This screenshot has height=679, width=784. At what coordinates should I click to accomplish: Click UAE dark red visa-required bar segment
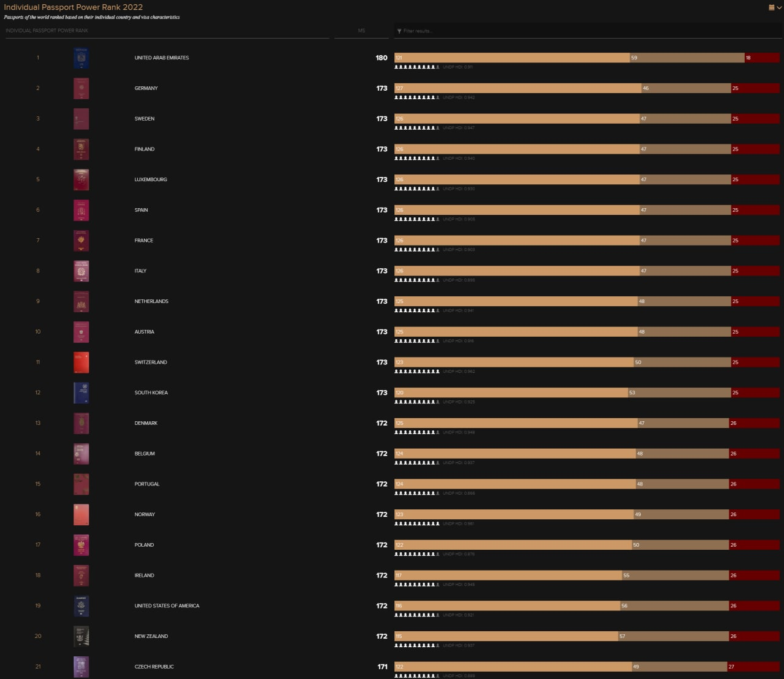[761, 58]
